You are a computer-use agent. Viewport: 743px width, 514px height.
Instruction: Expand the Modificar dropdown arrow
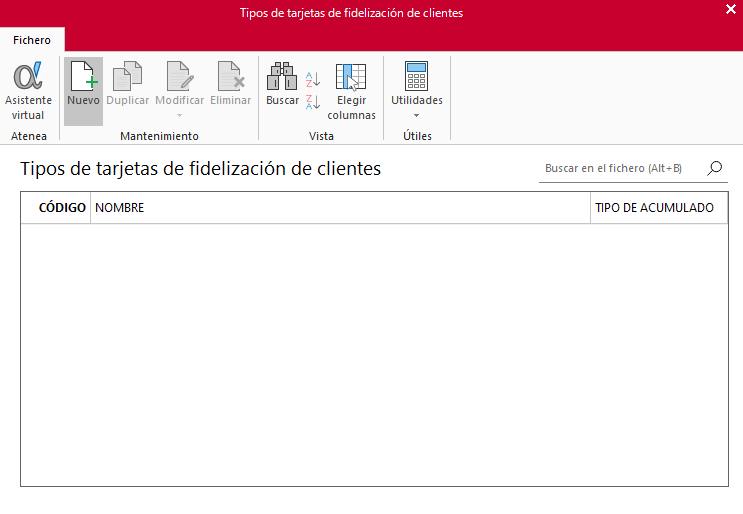click(180, 116)
